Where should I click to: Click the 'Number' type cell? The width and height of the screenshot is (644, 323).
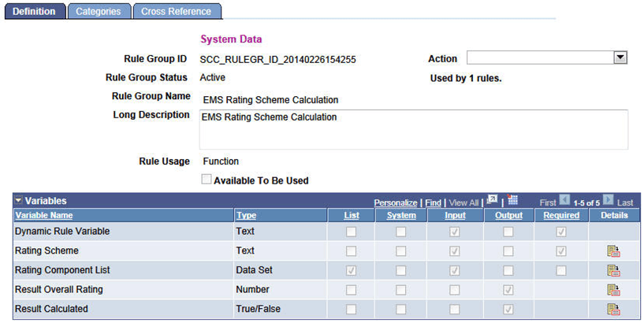point(252,289)
